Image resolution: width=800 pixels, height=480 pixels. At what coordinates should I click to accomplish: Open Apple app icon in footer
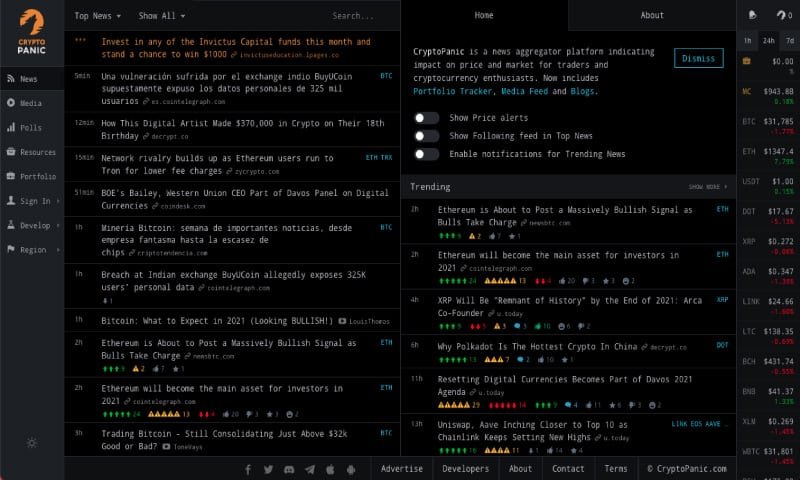330,469
